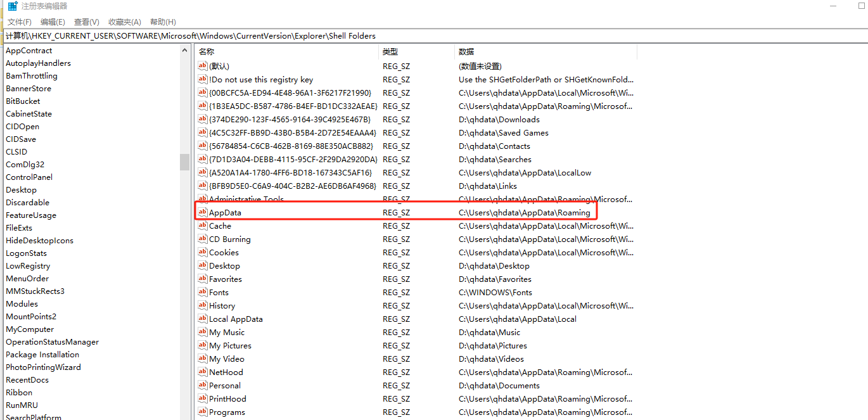Image resolution: width=868 pixels, height=420 pixels.
Task: Select the CLSID key in tree
Action: click(x=16, y=152)
